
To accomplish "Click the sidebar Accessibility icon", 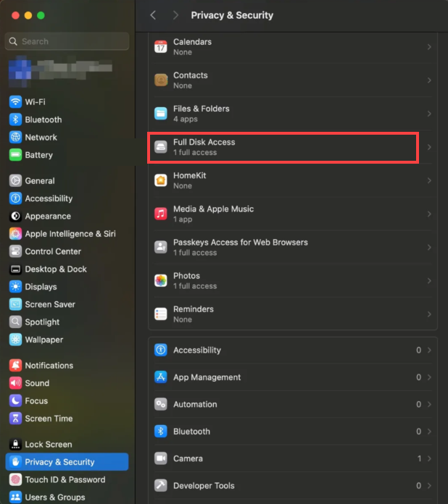I will (15, 198).
